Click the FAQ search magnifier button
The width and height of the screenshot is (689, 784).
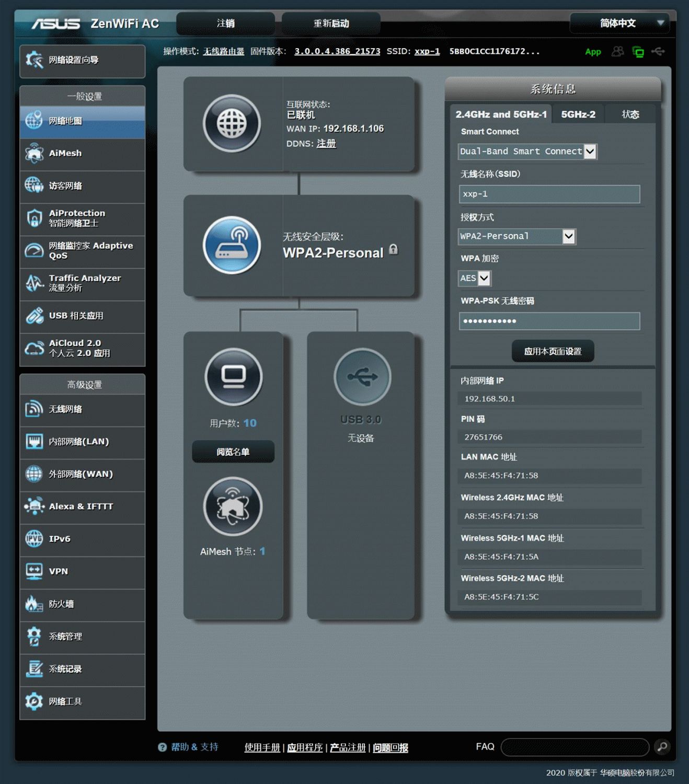(662, 747)
